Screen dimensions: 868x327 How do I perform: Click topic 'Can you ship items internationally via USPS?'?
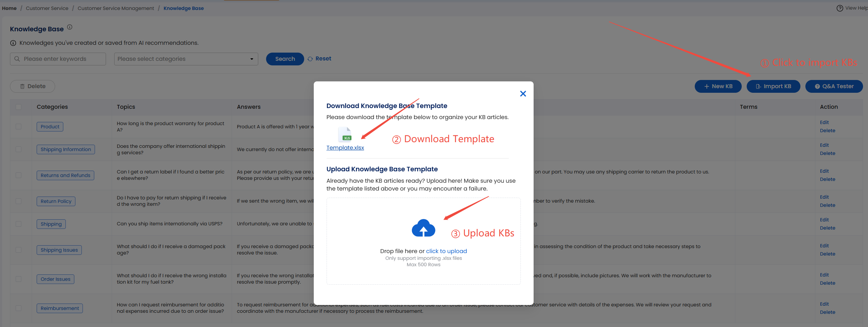170,224
